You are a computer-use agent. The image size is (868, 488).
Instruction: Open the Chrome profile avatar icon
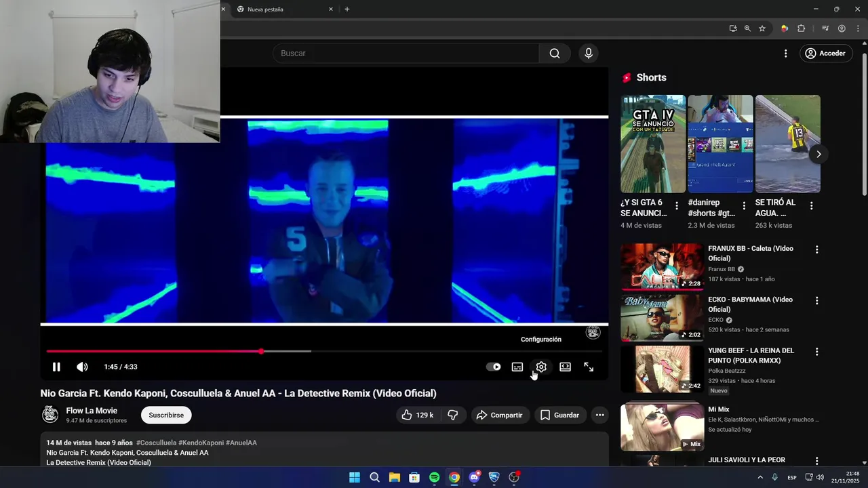pos(842,28)
